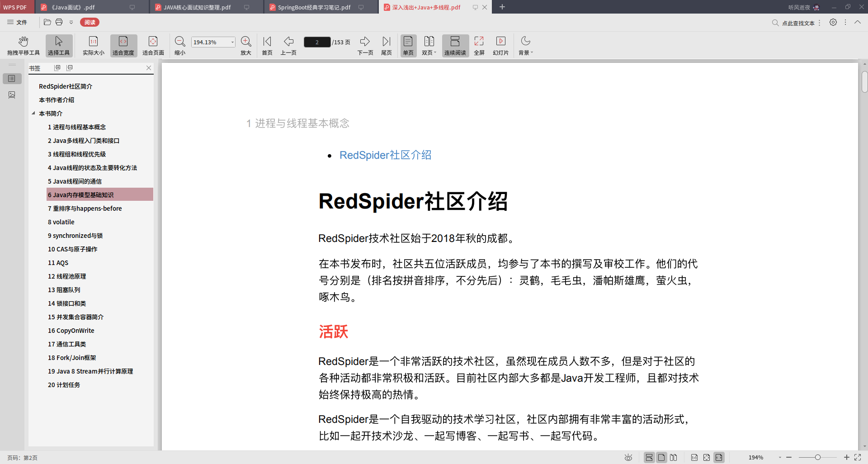Screen dimensions: 868x464
Task: Toggle single page view in status bar
Action: pyautogui.click(x=661, y=458)
